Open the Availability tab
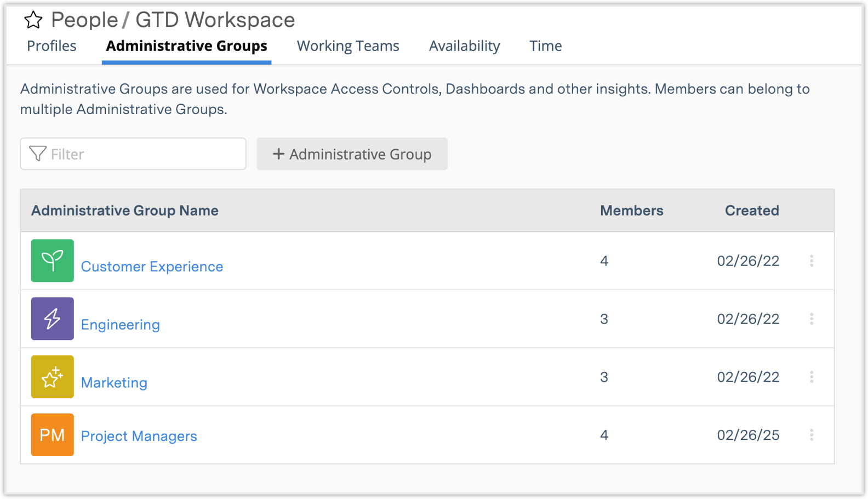Image resolution: width=868 pixels, height=499 pixels. tap(464, 46)
